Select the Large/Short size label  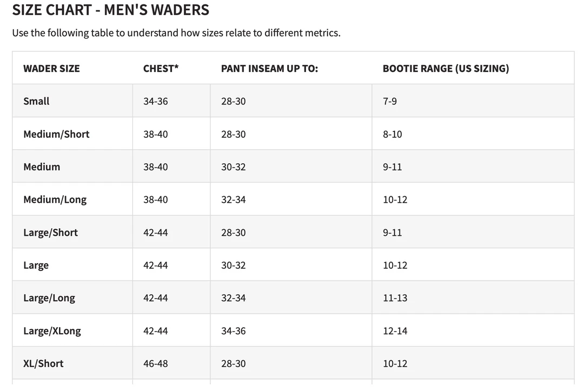50,232
